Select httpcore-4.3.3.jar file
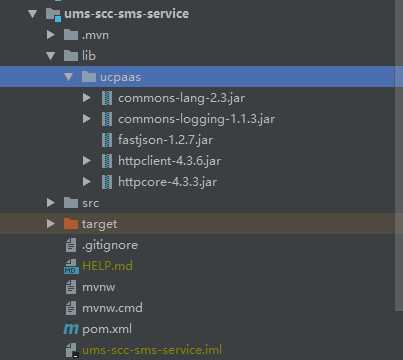Image resolution: width=403 pixels, height=360 pixels. click(167, 182)
